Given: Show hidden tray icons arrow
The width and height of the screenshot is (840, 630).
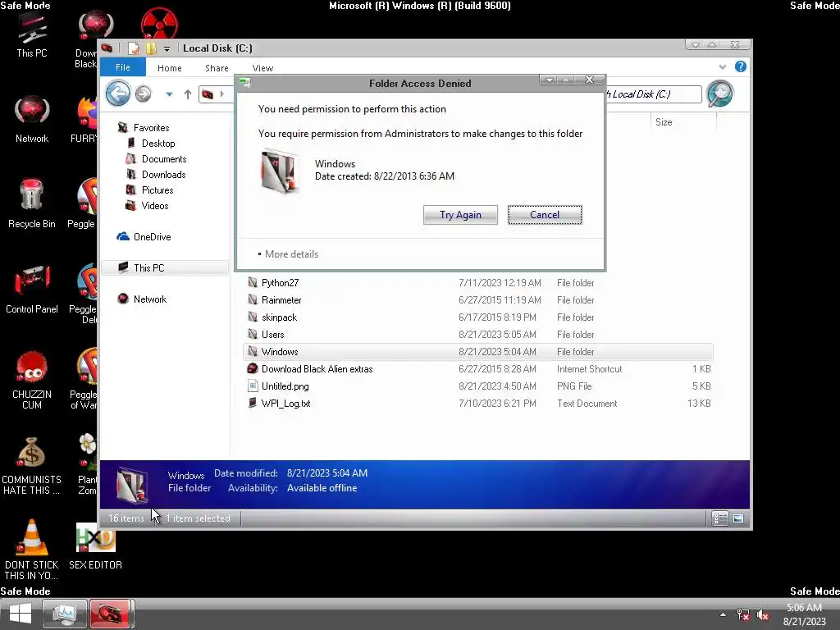Looking at the screenshot, I should click(x=724, y=615).
